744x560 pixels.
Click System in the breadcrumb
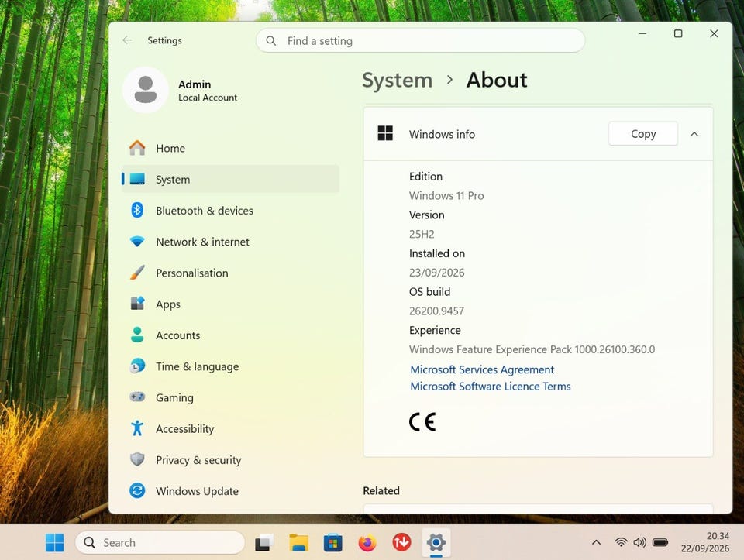[x=397, y=80]
